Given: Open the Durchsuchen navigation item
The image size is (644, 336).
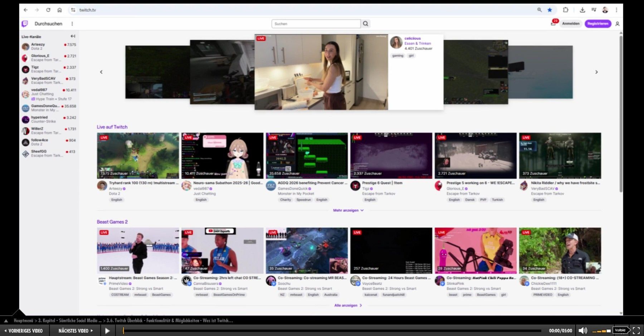Looking at the screenshot, I should pyautogui.click(x=48, y=24).
